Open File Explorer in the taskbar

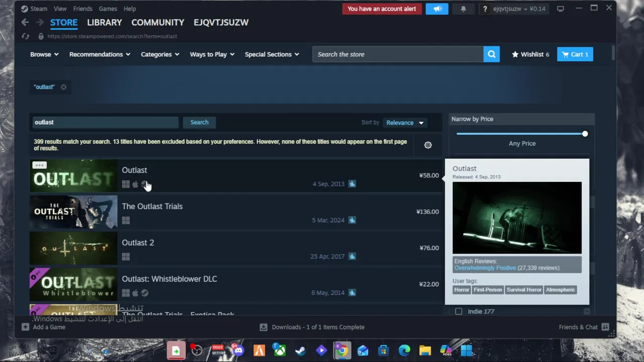pyautogui.click(x=425, y=350)
